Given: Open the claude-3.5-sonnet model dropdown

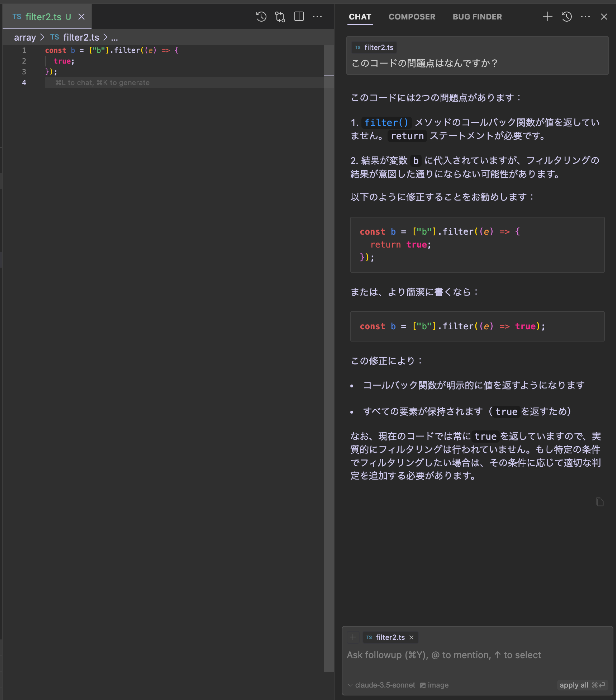Looking at the screenshot, I should tap(381, 685).
